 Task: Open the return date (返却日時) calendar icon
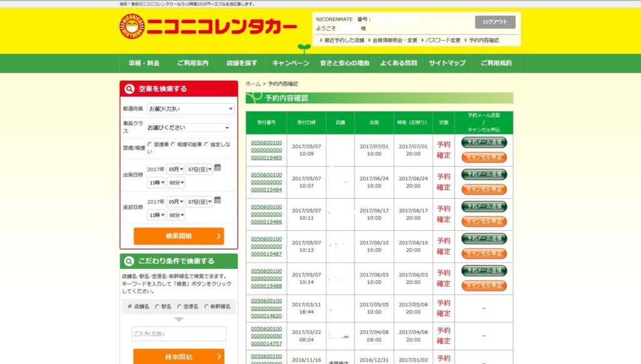pyautogui.click(x=217, y=200)
